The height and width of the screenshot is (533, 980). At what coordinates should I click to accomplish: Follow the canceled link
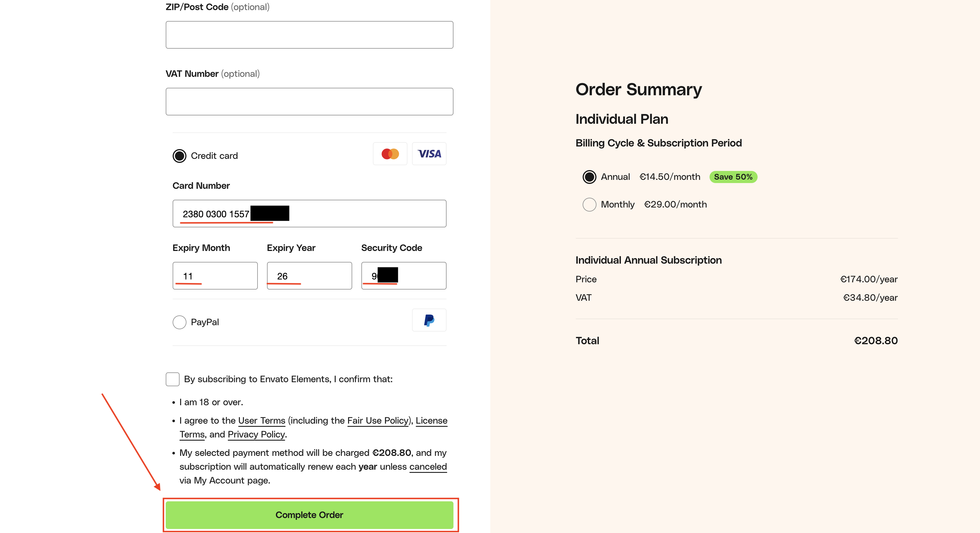428,467
